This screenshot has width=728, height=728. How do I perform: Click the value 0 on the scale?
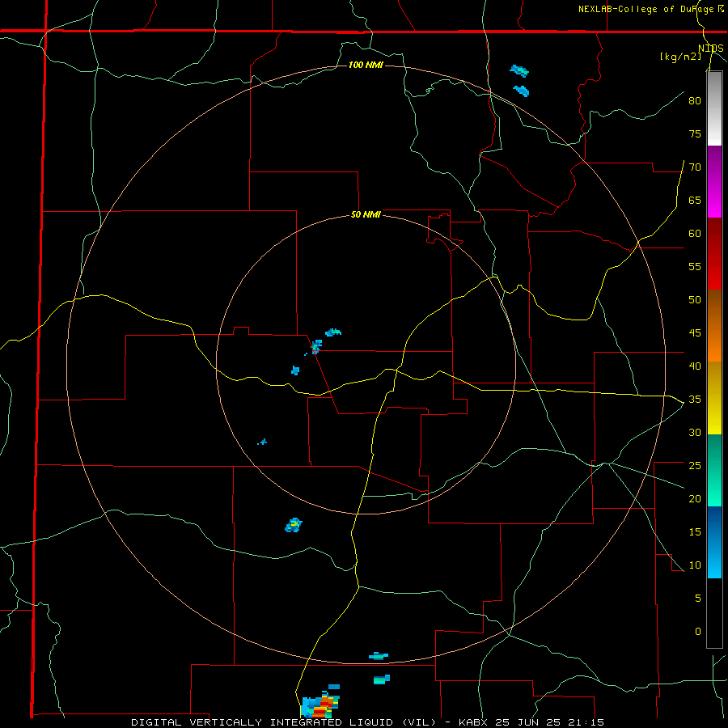698,632
